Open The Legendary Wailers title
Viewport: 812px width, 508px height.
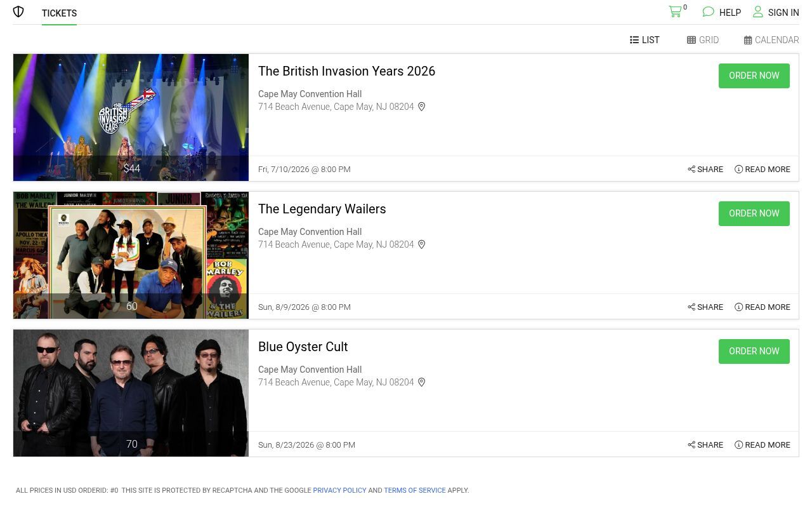point(322,209)
